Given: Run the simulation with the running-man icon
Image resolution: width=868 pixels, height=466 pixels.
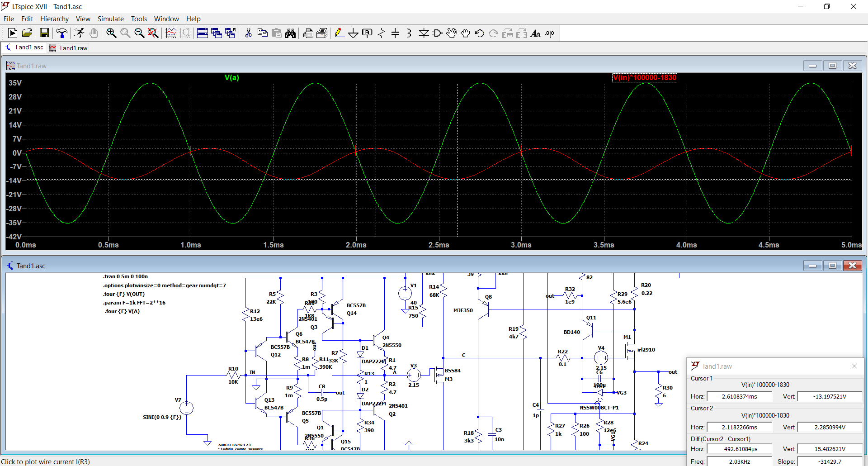Looking at the screenshot, I should click(80, 33).
